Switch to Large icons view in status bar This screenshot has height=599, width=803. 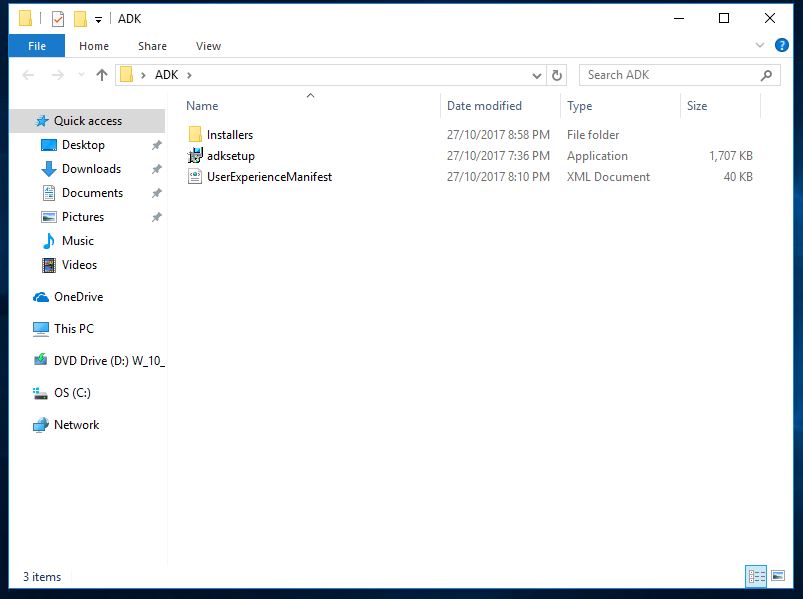point(778,576)
